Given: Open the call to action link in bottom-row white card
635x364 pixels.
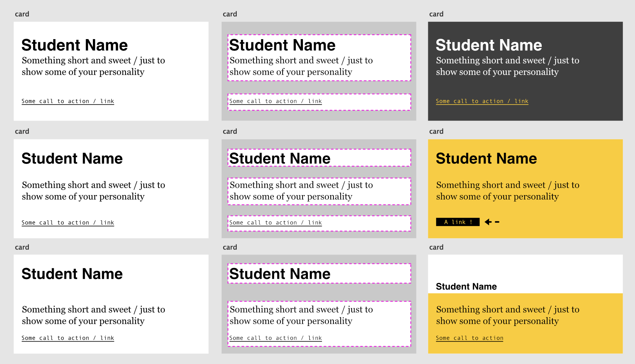Looking at the screenshot, I should coord(68,338).
